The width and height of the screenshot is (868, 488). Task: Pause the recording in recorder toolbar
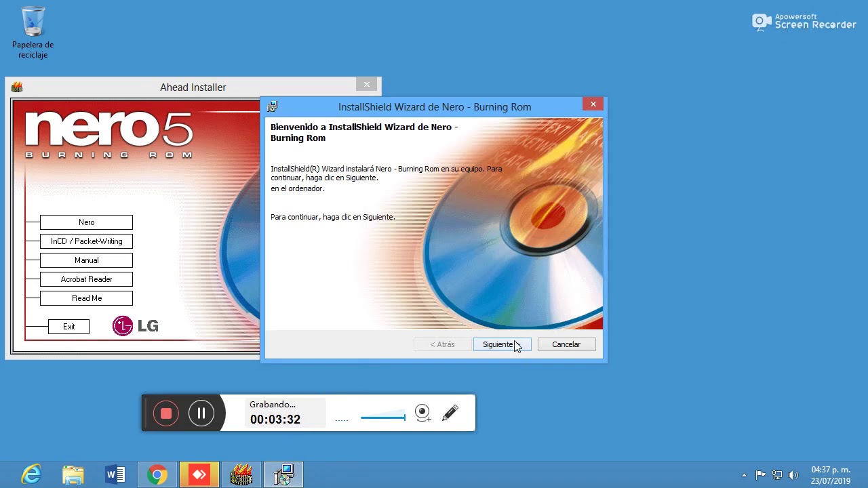201,413
